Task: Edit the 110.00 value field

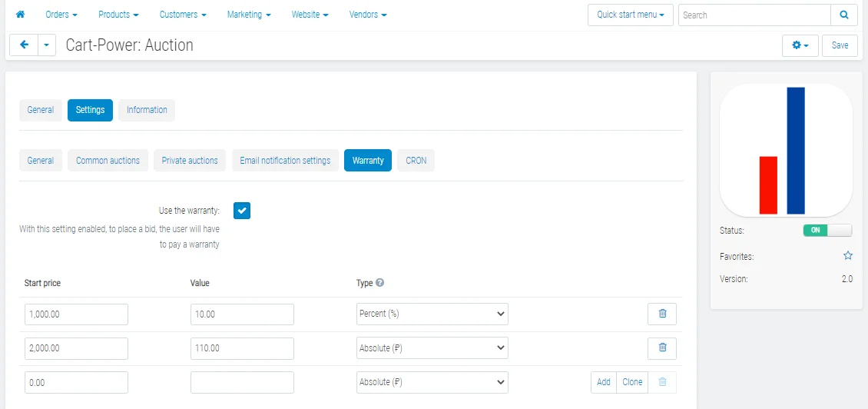Action: pos(242,348)
